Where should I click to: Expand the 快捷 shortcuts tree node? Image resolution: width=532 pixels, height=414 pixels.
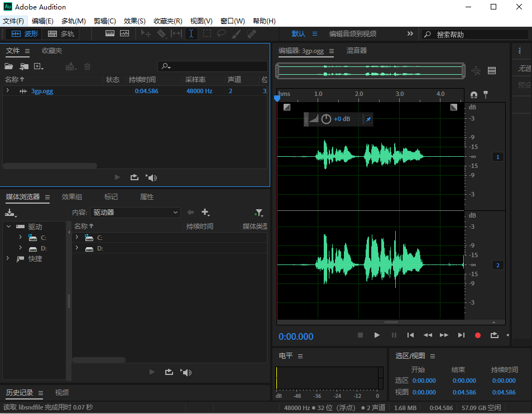point(8,258)
